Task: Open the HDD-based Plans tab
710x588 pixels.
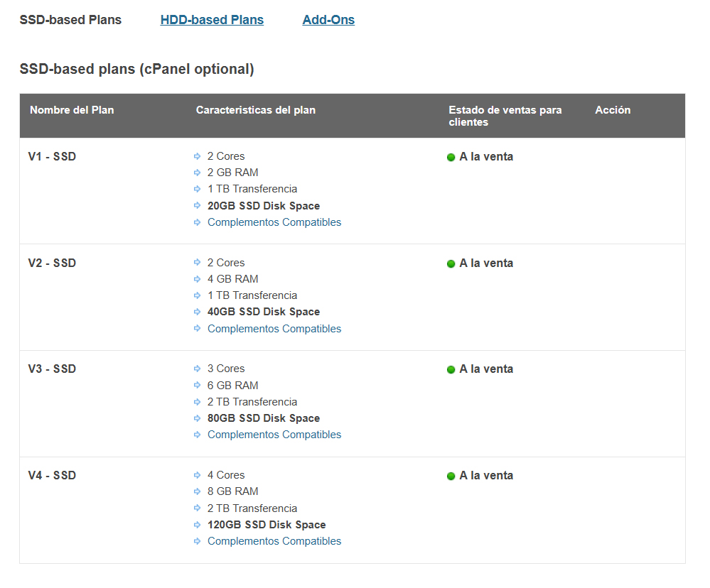Action: [x=212, y=20]
